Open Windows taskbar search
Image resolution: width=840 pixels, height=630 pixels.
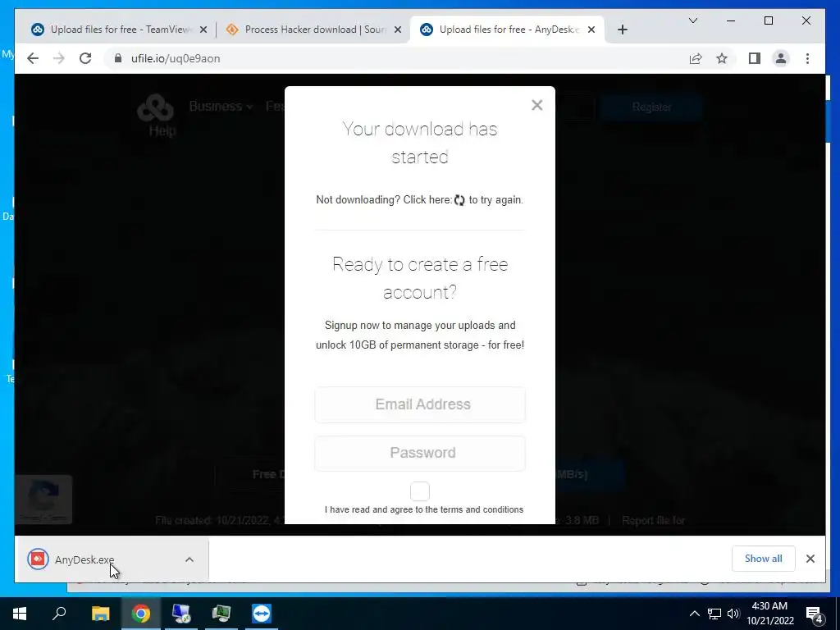59,614
